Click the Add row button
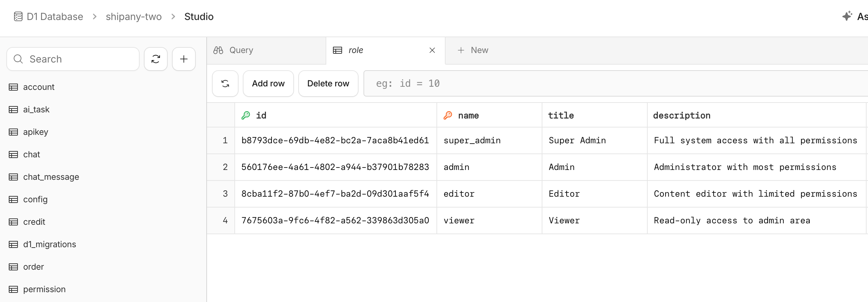868x302 pixels. point(268,84)
